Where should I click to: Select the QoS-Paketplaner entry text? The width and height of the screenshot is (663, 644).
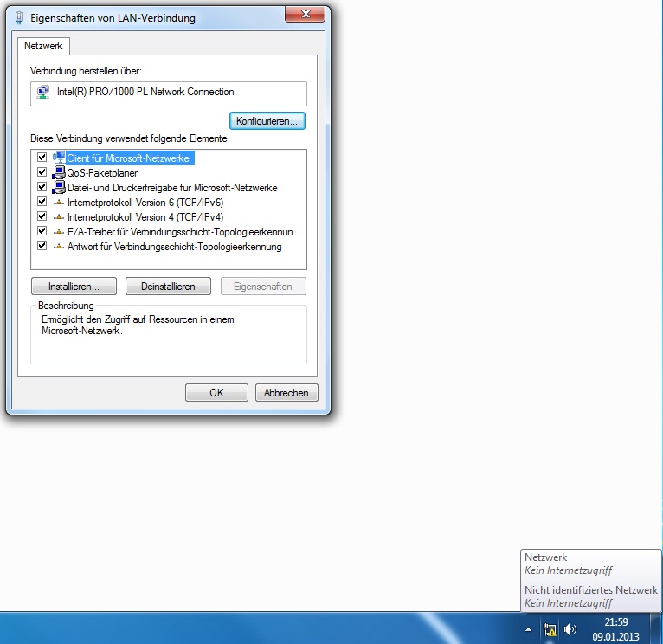tap(102, 173)
